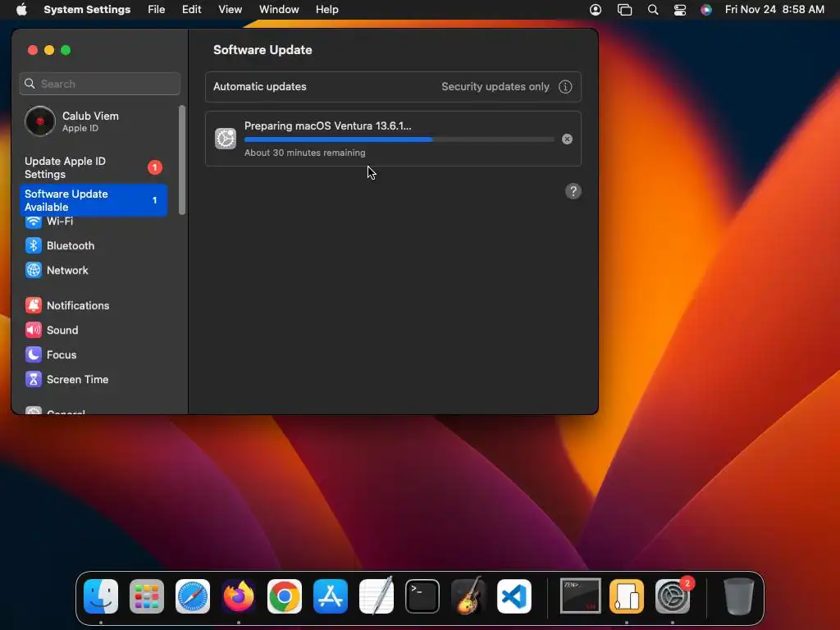Open the Trash in the Dock
The image size is (840, 630).
pyautogui.click(x=739, y=596)
